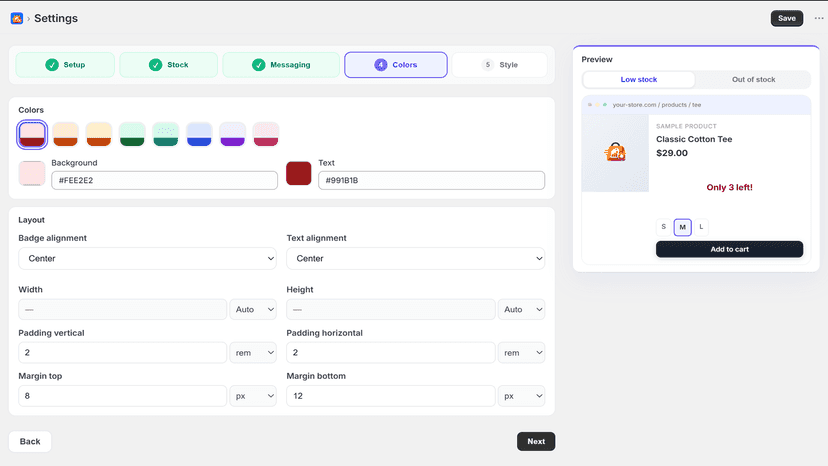Screen dimensions: 828x466
Task: Go Back to the previous step
Action: pyautogui.click(x=30, y=442)
